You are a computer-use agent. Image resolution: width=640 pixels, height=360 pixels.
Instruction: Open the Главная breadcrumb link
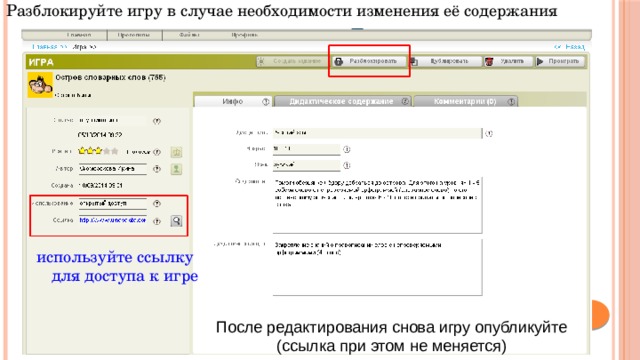coord(49,47)
